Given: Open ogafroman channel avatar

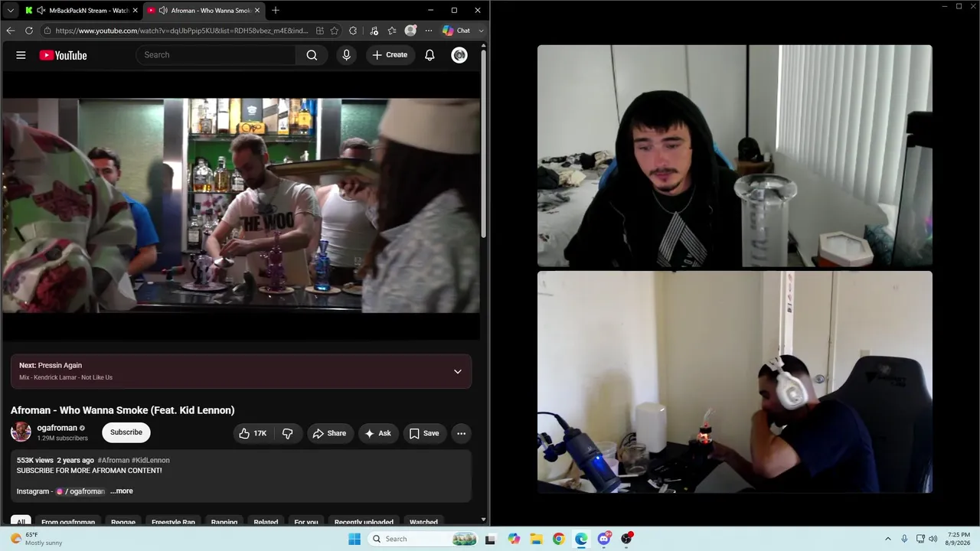Looking at the screenshot, I should click(21, 432).
